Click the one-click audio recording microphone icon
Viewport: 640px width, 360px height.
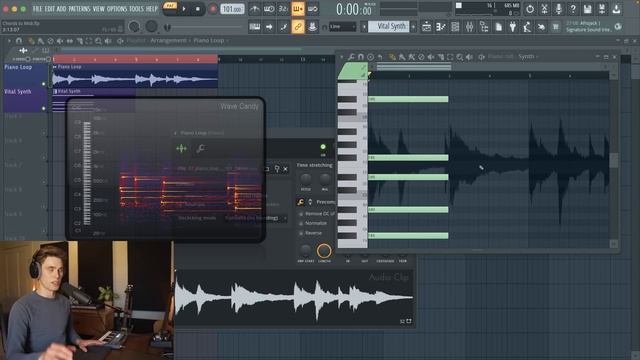(558, 9)
